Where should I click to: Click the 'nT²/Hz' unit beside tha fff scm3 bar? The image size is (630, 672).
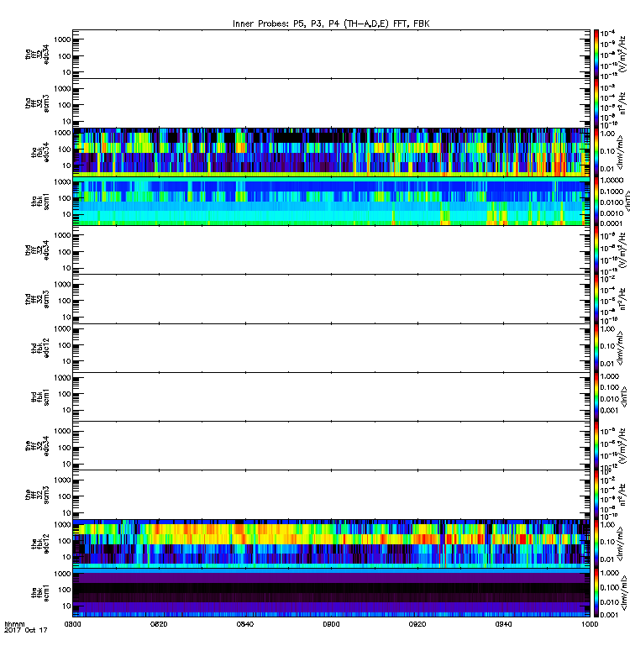coord(622,103)
